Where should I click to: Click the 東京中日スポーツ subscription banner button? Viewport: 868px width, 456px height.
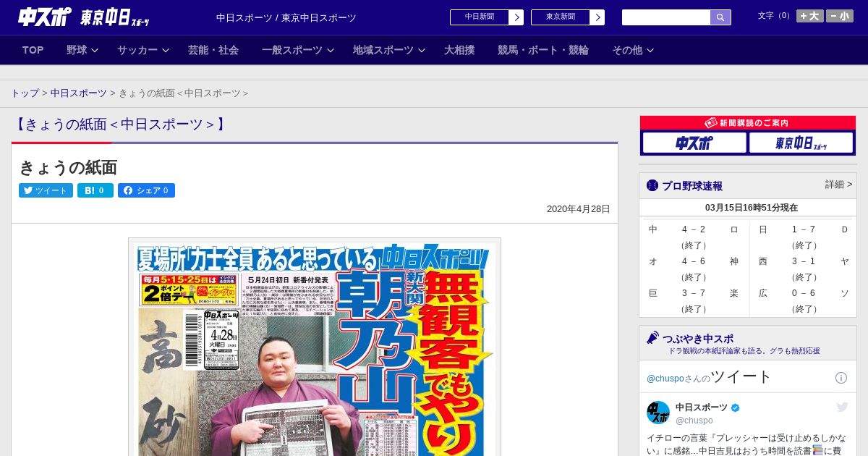[801, 143]
